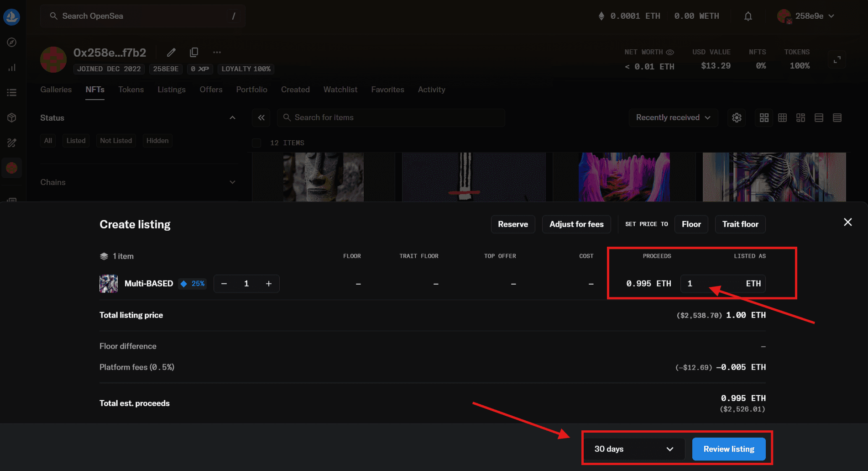This screenshot has width=868, height=471.
Task: Expand the profile stats panel
Action: click(837, 60)
